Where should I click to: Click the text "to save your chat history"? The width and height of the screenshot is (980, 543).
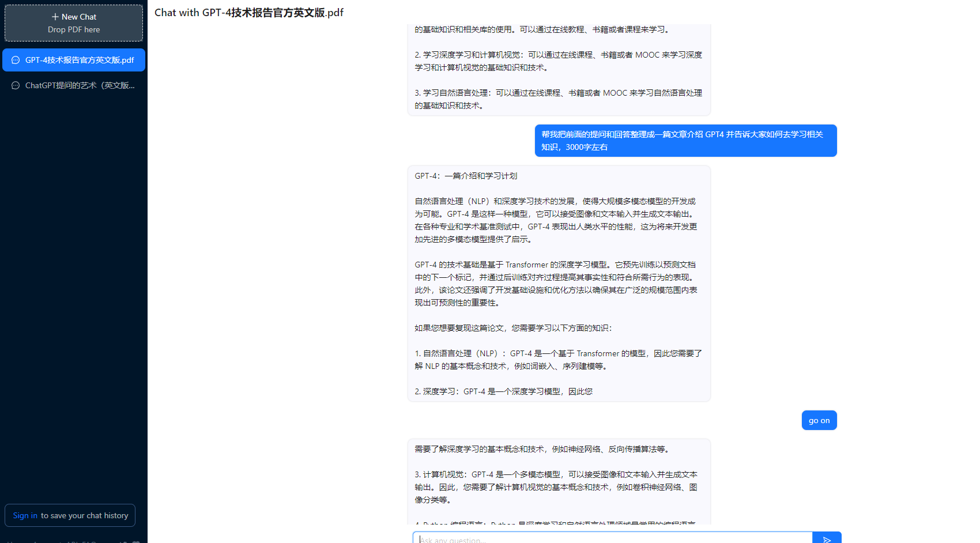tap(85, 515)
